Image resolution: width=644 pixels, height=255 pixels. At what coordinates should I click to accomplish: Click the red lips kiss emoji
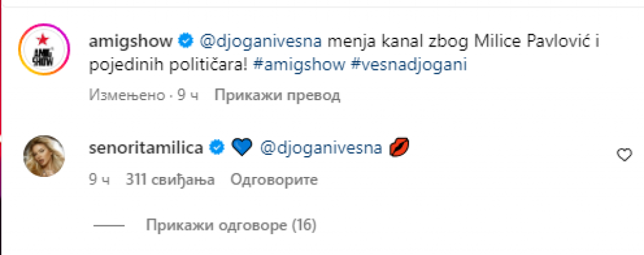(398, 148)
